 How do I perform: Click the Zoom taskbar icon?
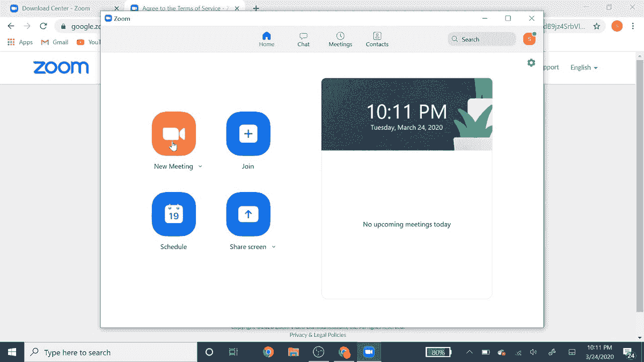click(x=368, y=352)
